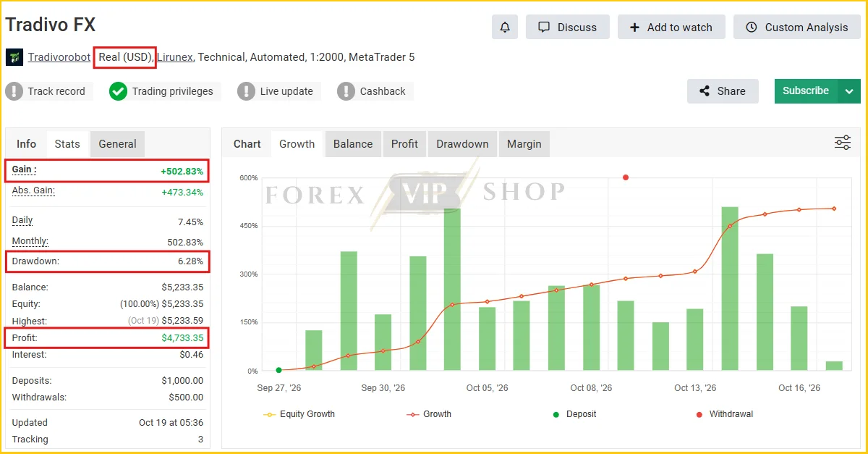The image size is (868, 454).
Task: Click the Drawdown label in stats
Action: pos(35,261)
